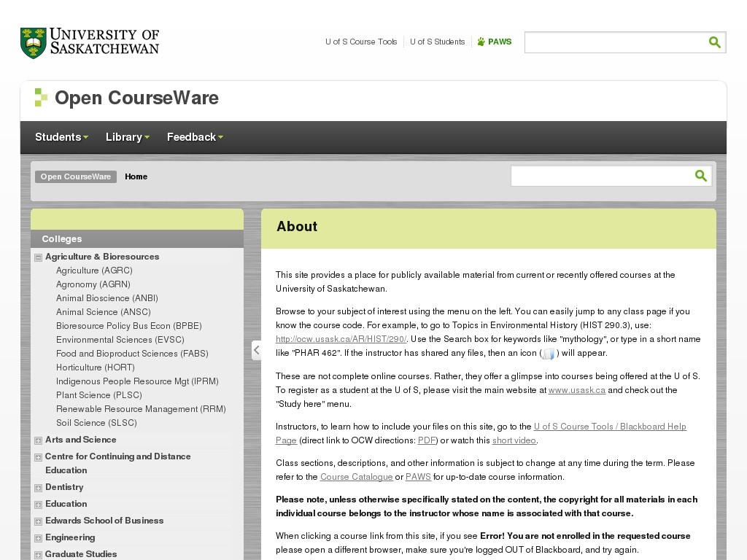Expand the Graduate Studies college
The width and height of the screenshot is (747, 560).
[x=38, y=555]
